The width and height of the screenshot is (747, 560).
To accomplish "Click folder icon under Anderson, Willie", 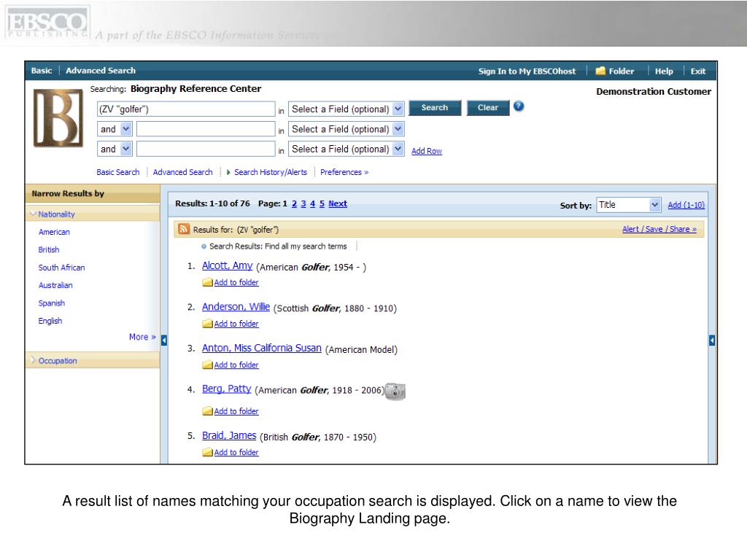I will pyautogui.click(x=207, y=324).
